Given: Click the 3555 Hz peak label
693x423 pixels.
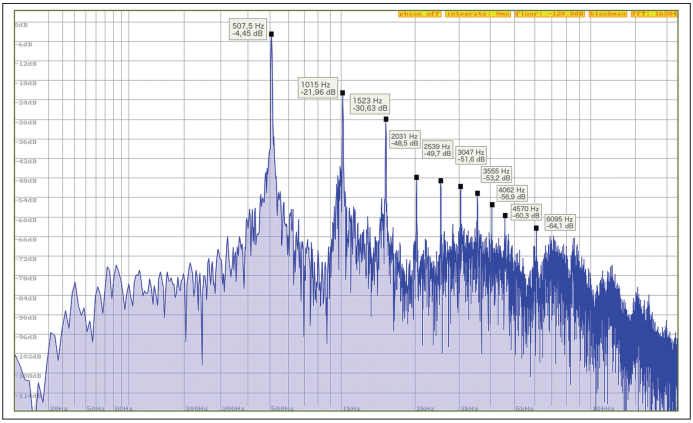Looking at the screenshot, I should (497, 175).
